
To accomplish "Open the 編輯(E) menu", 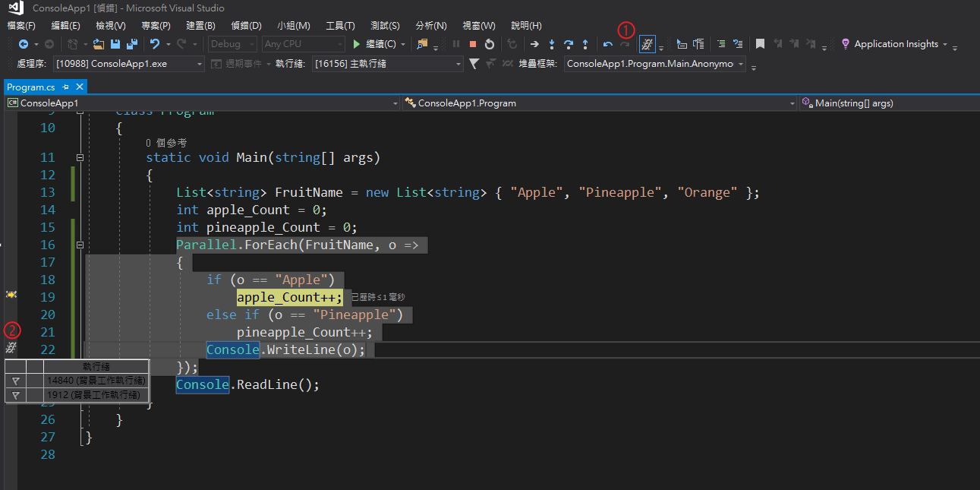I will click(65, 26).
